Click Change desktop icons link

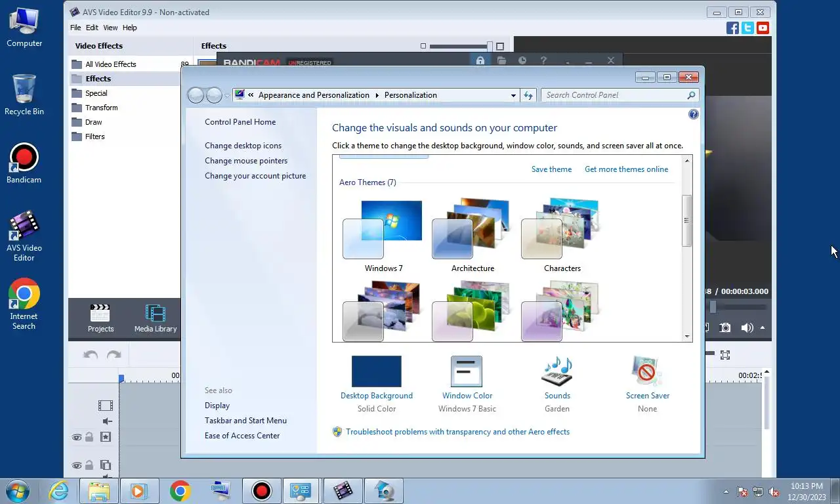pyautogui.click(x=243, y=146)
